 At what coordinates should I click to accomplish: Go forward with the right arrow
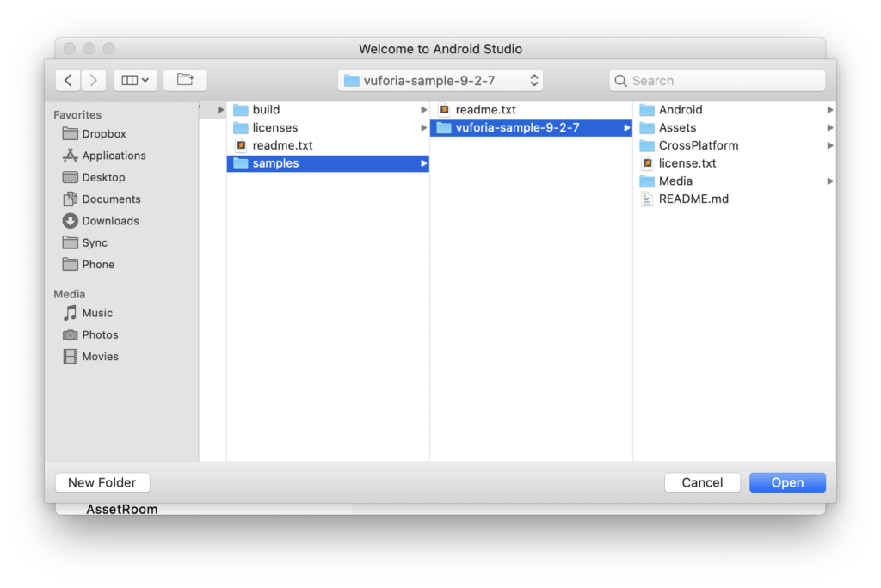coord(93,80)
